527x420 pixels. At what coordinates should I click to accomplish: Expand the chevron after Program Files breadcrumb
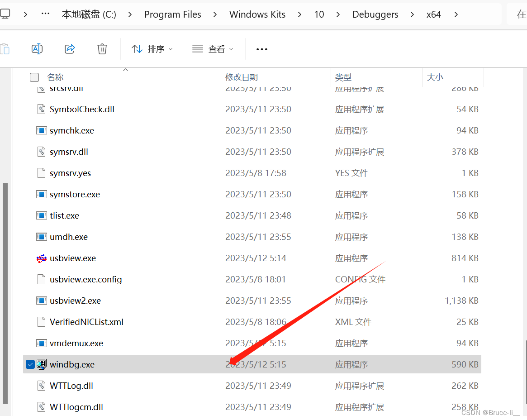point(215,14)
